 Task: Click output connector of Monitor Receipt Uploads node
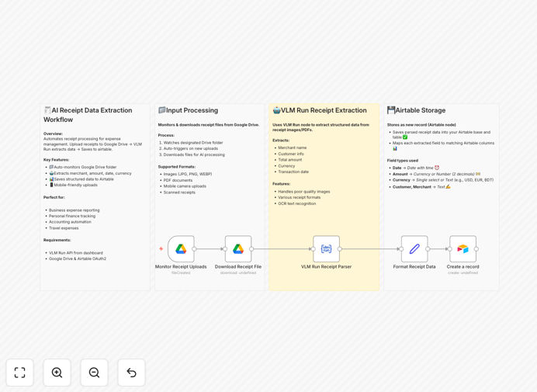coord(194,249)
